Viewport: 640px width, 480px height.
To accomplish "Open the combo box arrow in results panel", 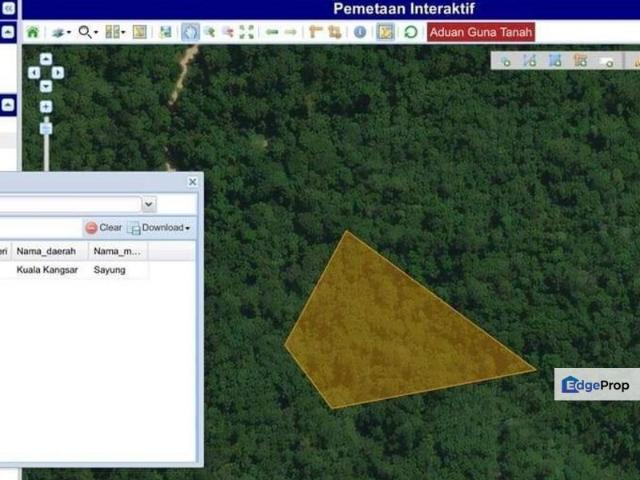I will (x=149, y=204).
